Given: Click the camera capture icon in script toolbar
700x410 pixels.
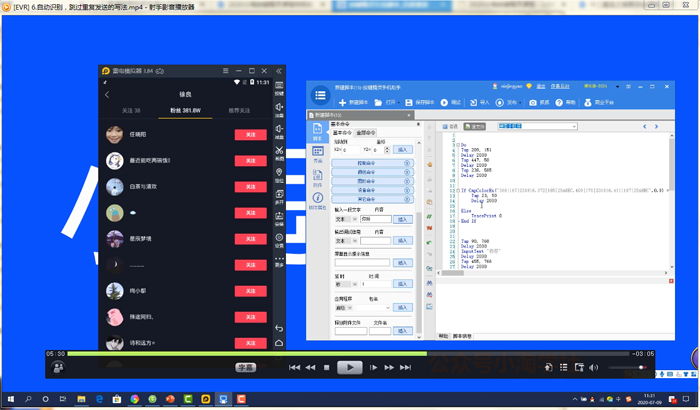Looking at the screenshot, I should click(x=533, y=103).
